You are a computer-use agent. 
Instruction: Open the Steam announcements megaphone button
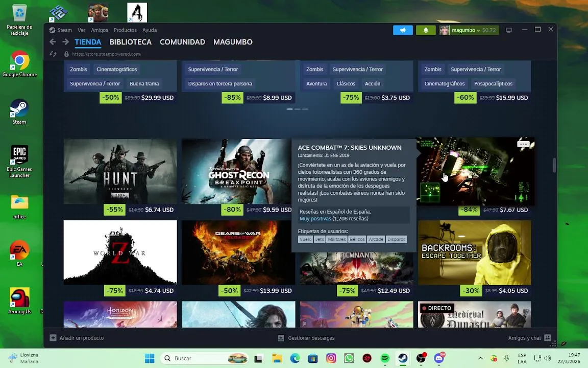[x=403, y=30]
